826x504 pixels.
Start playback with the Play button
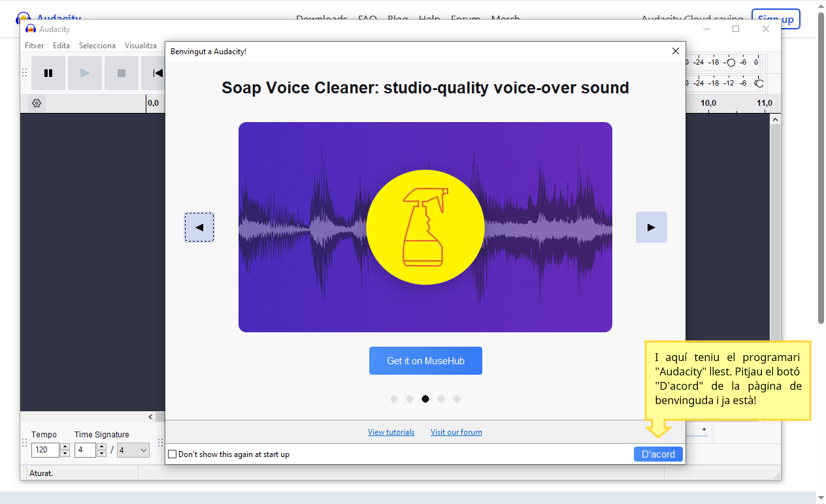tap(85, 73)
